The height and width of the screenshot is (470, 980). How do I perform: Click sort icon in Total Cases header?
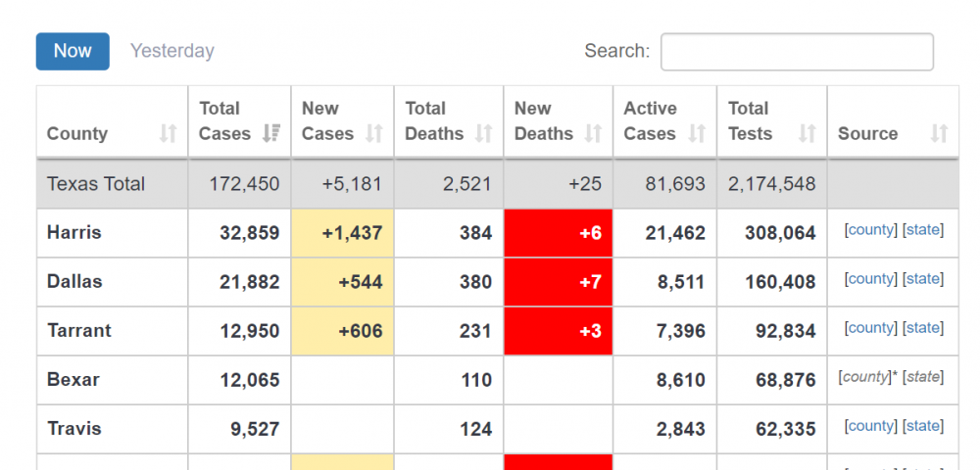pos(271,134)
